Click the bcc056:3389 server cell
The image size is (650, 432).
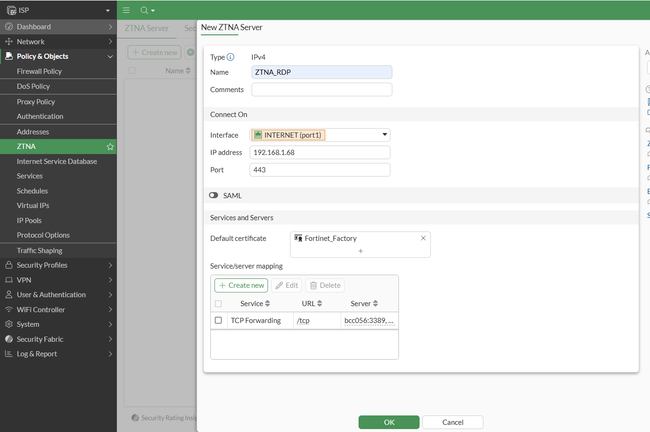click(369, 320)
